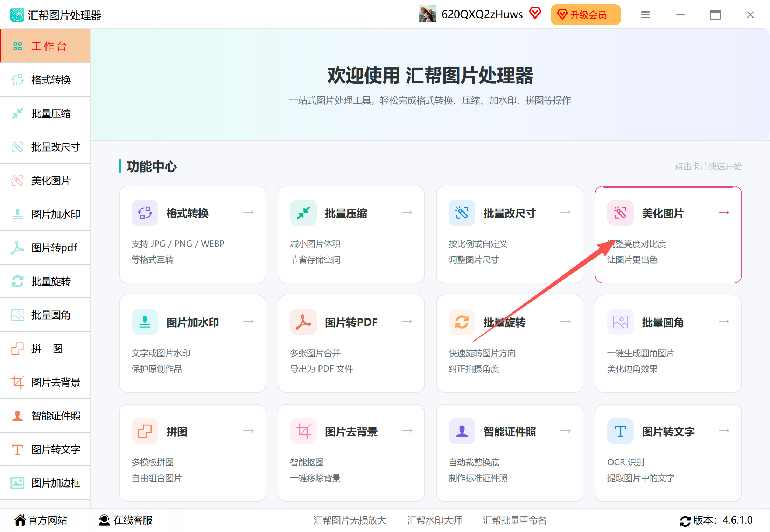Image resolution: width=770 pixels, height=532 pixels.
Task: Click the 格式转换 card title
Action: click(187, 213)
